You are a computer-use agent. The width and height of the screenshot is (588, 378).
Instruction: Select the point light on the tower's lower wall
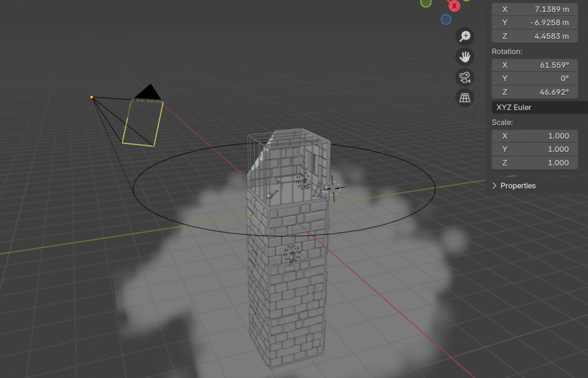click(x=292, y=254)
